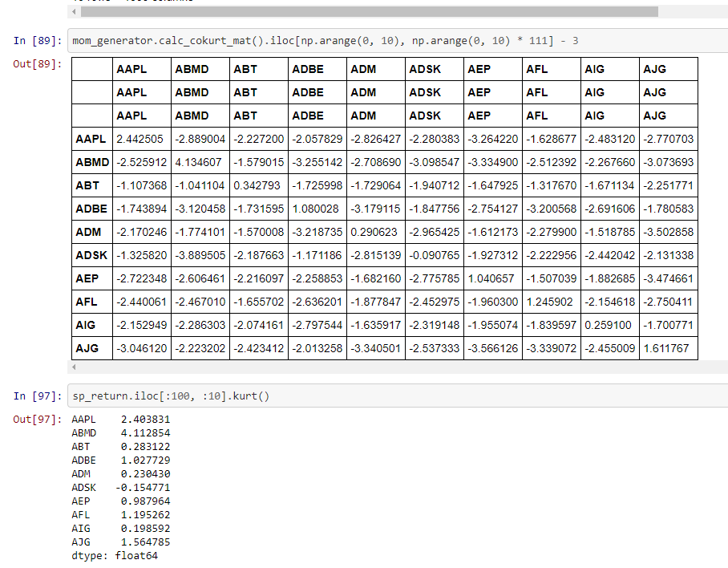The width and height of the screenshot is (728, 568).
Task: Click ADSK row header in table
Action: click(91, 255)
